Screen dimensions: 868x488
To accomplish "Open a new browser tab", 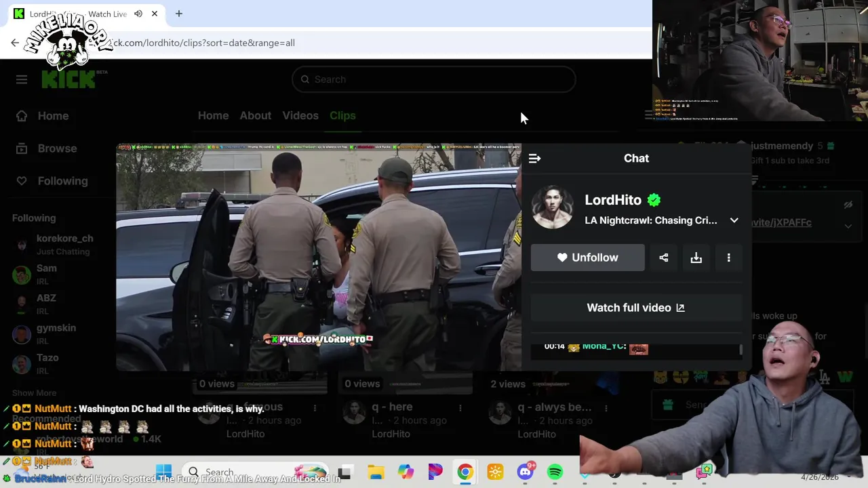I will pyautogui.click(x=179, y=14).
